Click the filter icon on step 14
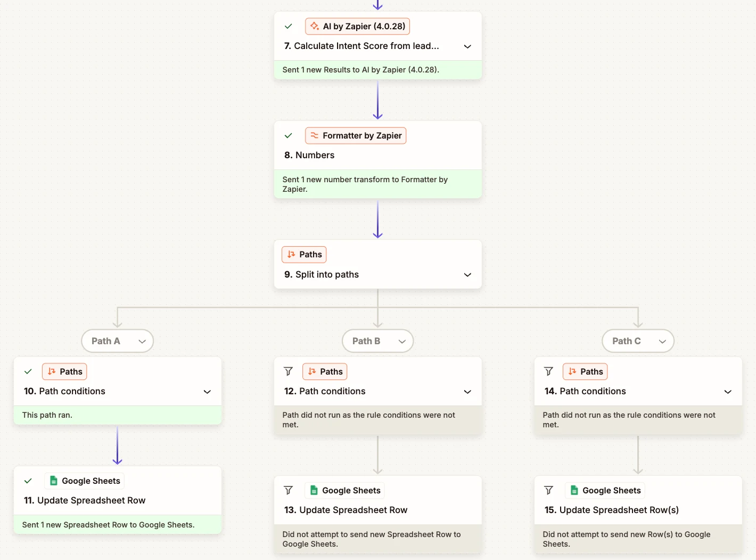Viewport: 756px width, 560px height. (x=549, y=371)
